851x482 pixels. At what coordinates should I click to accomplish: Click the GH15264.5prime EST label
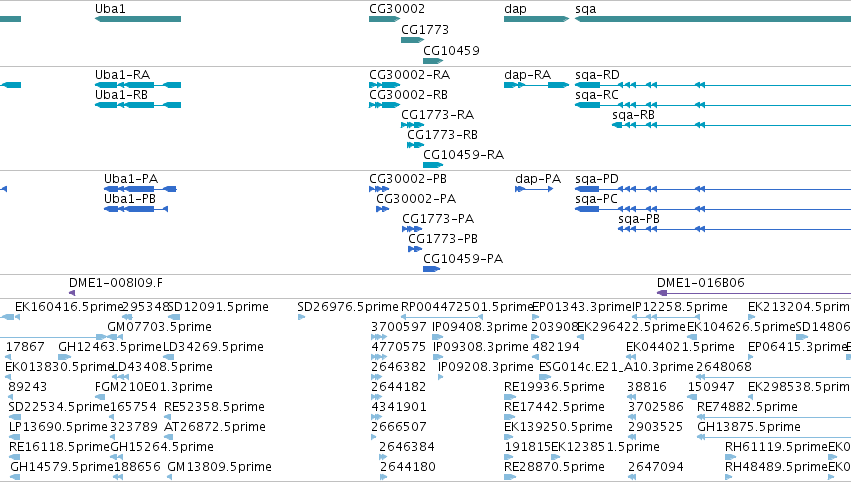tap(162, 447)
